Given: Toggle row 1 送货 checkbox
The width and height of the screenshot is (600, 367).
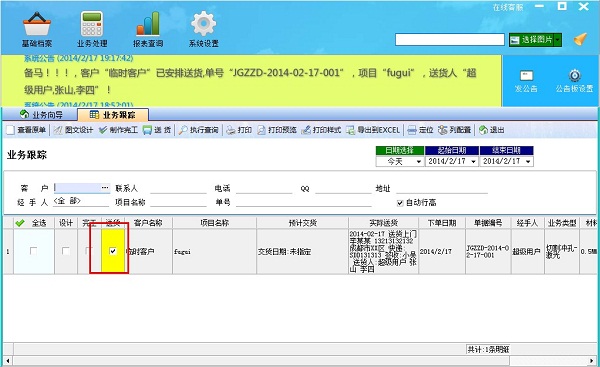Looking at the screenshot, I should [112, 251].
